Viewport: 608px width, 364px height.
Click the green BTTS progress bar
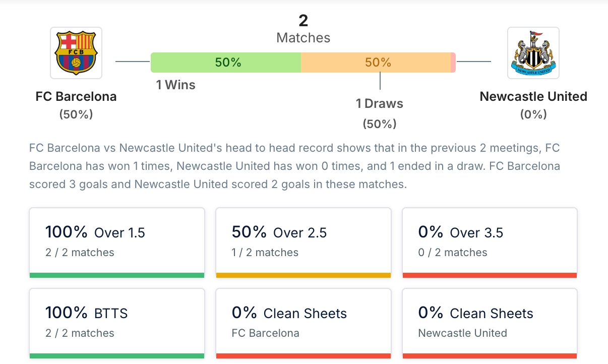click(x=117, y=356)
